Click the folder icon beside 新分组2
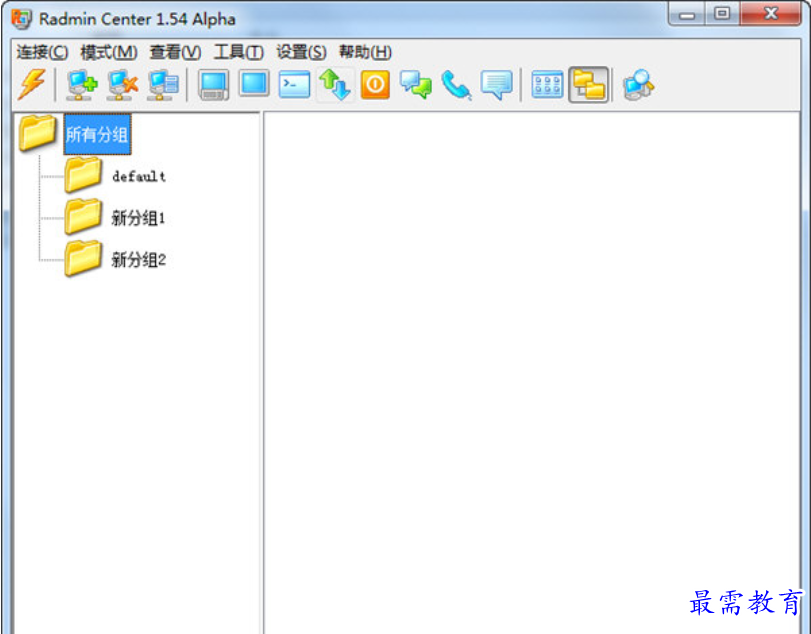The image size is (811, 634). (83, 258)
